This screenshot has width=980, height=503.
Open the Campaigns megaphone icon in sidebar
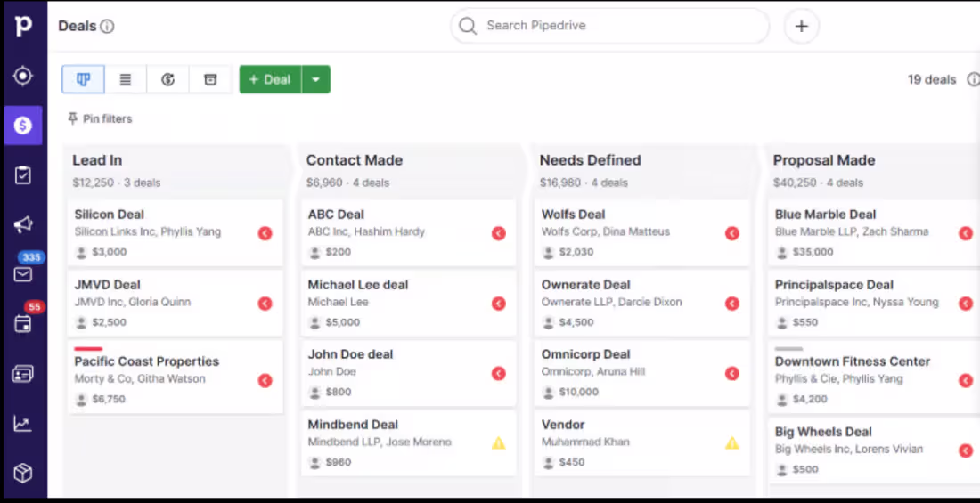point(22,224)
